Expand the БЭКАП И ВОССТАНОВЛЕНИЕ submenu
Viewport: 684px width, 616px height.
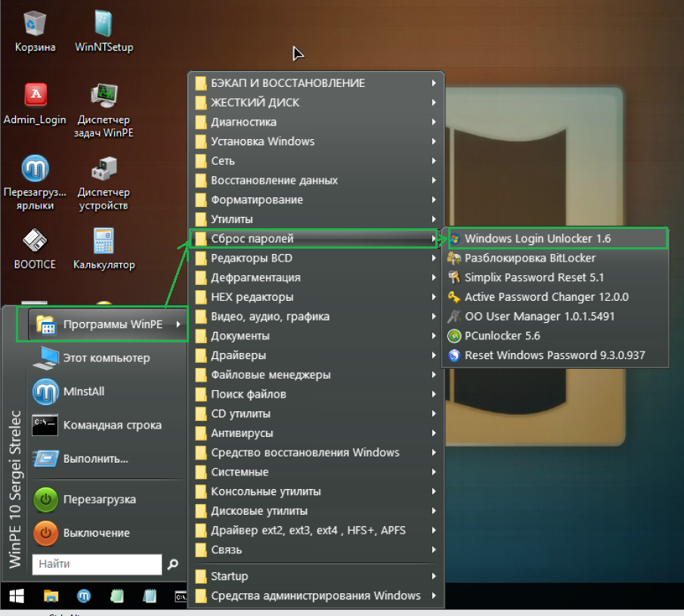coord(316,83)
